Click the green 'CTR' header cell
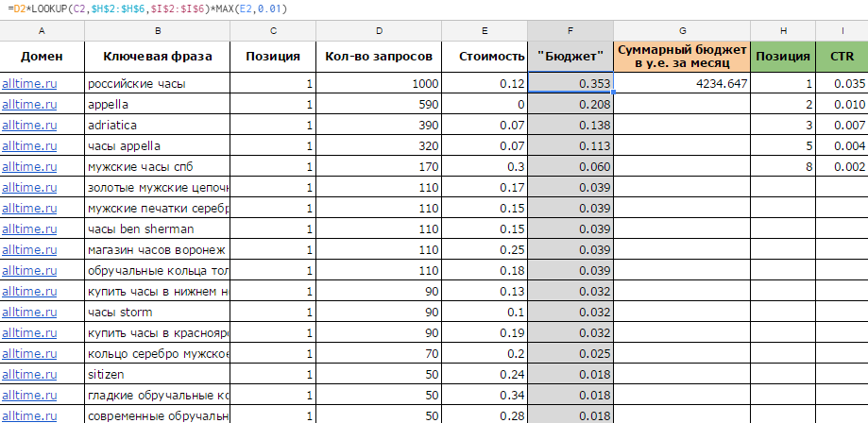The image size is (868, 423). coord(842,57)
